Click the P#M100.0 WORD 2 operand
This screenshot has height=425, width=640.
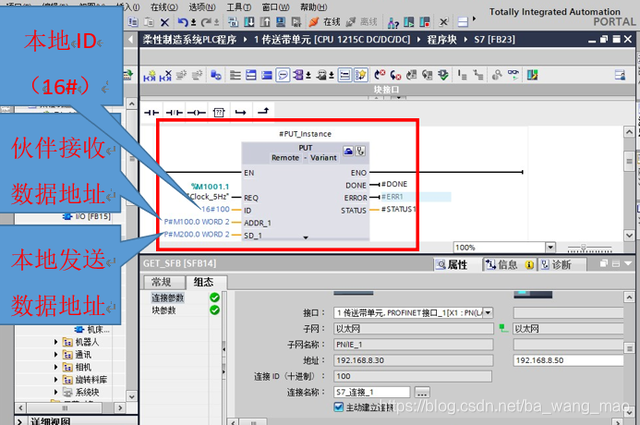click(x=196, y=222)
